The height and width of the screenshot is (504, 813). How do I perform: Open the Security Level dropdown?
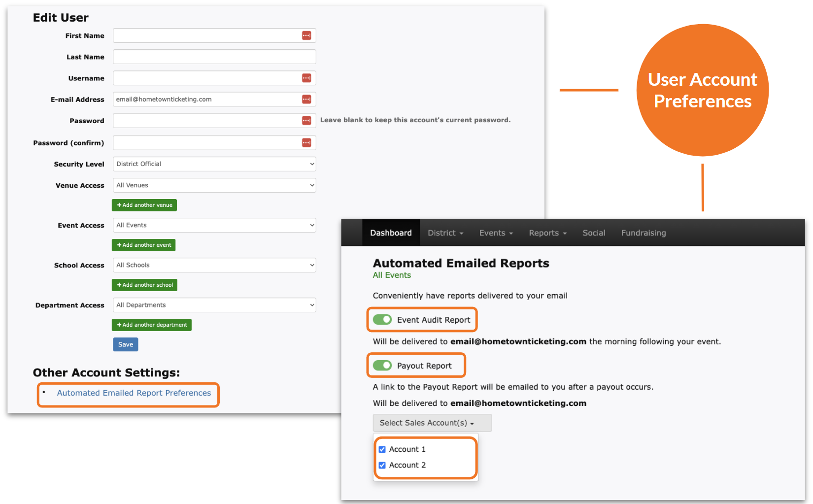214,164
